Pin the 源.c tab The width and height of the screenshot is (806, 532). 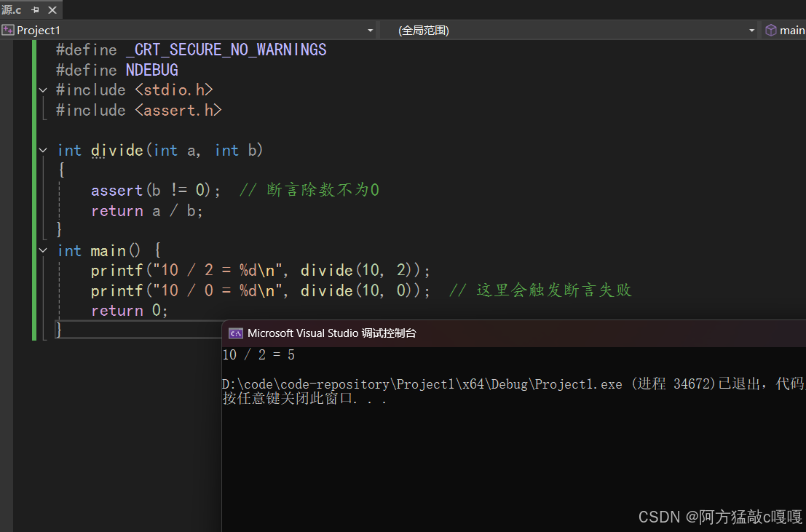point(35,9)
